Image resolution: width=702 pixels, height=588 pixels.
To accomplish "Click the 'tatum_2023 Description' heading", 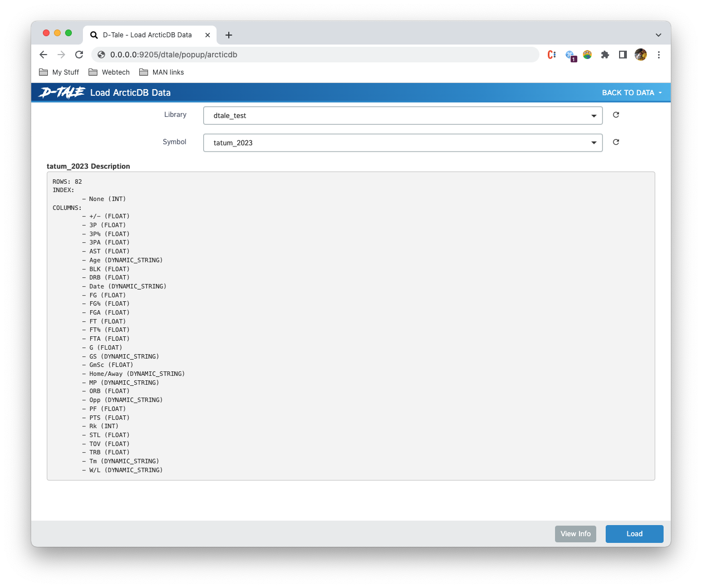I will click(89, 166).
